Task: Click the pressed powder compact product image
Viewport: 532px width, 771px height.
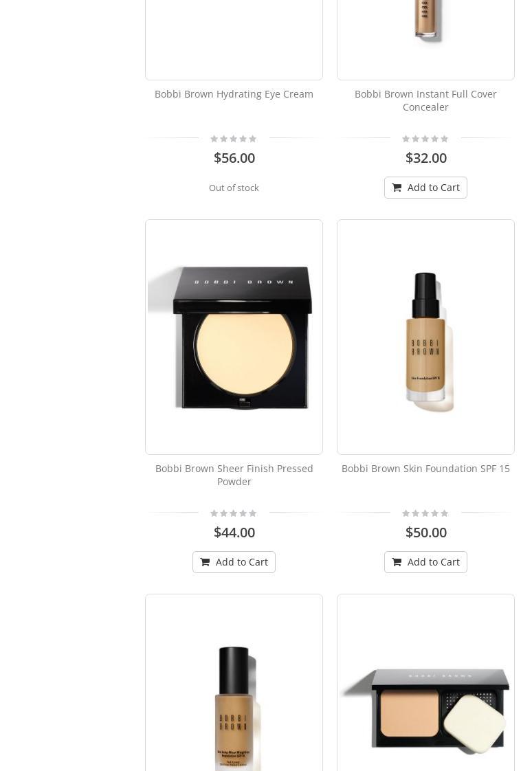Action: [234, 337]
